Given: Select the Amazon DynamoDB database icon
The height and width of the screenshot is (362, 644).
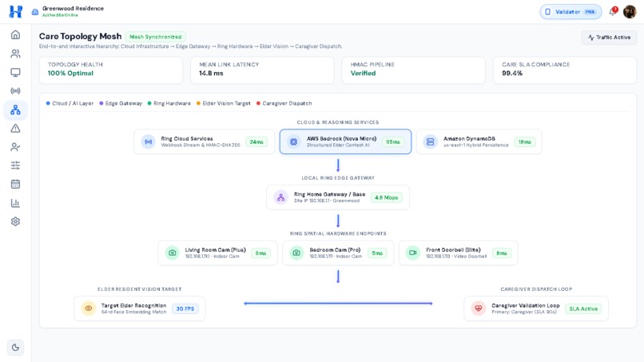Looking at the screenshot, I should 430,141.
